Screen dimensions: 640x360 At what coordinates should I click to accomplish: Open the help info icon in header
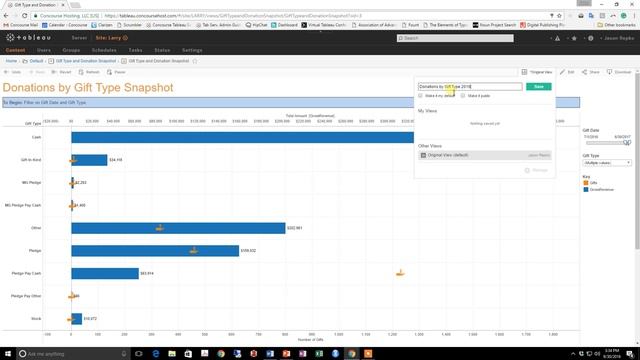[591, 38]
